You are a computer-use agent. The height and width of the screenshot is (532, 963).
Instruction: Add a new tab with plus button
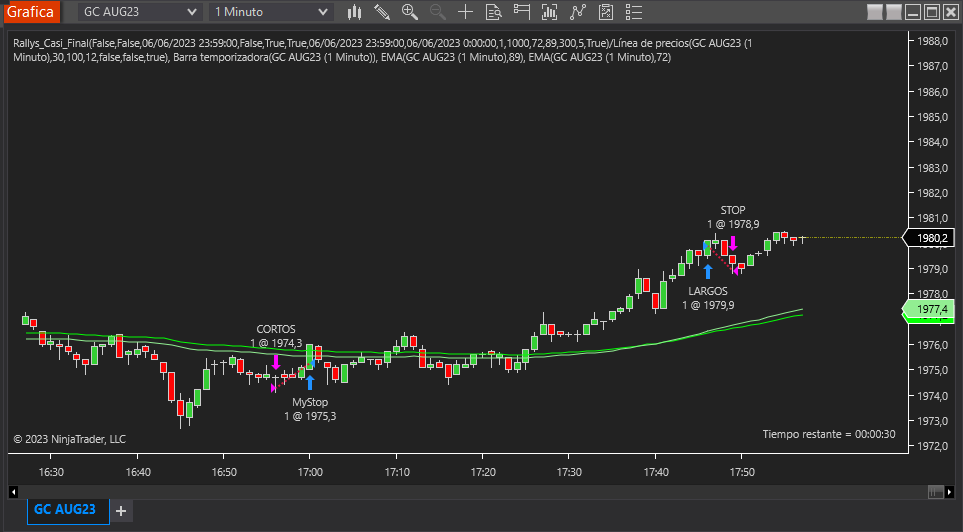point(121,510)
